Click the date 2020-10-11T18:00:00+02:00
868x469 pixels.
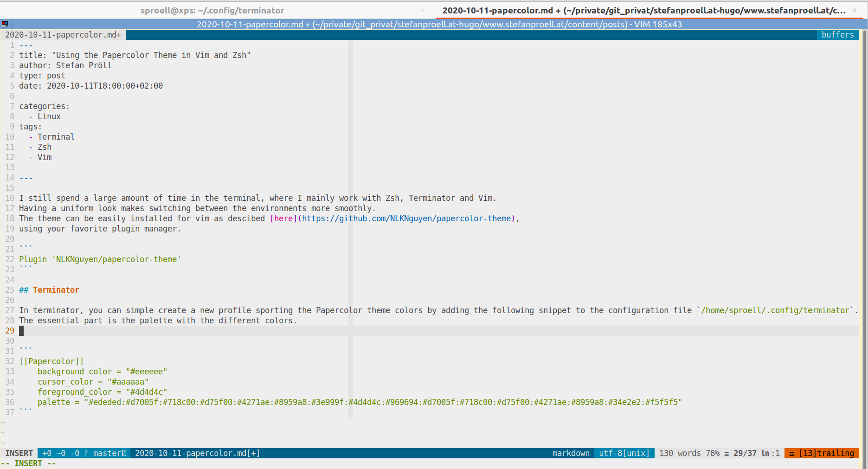(105, 86)
